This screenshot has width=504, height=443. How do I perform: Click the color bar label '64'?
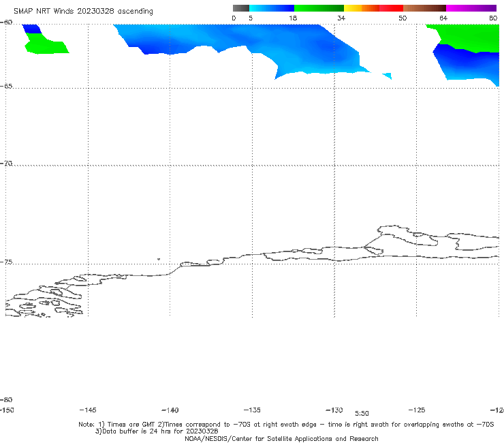[x=443, y=18]
